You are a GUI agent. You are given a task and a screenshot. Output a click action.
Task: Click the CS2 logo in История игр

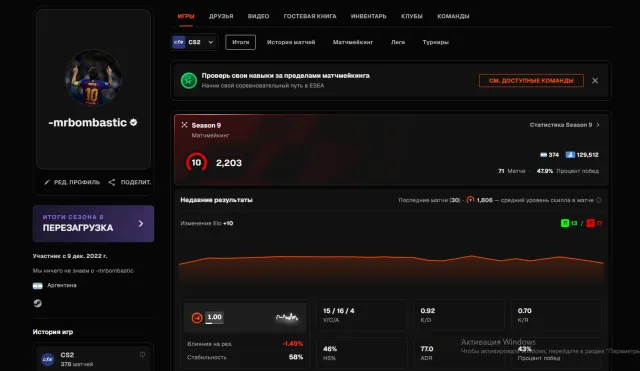pos(48,359)
